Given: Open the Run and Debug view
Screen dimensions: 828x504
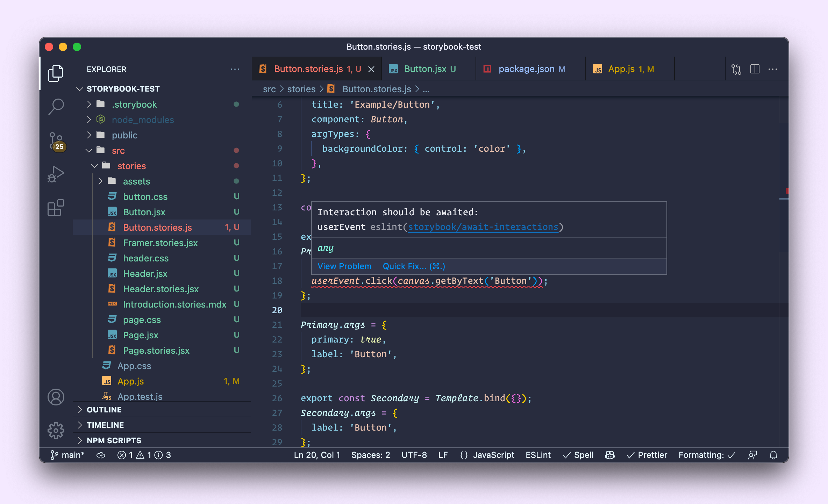Looking at the screenshot, I should point(56,174).
